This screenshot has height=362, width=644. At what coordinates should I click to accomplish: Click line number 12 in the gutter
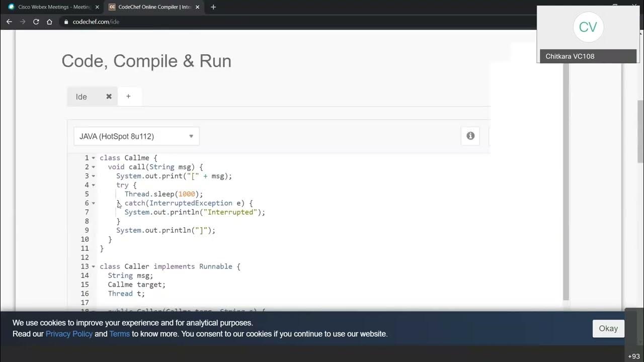click(x=85, y=257)
